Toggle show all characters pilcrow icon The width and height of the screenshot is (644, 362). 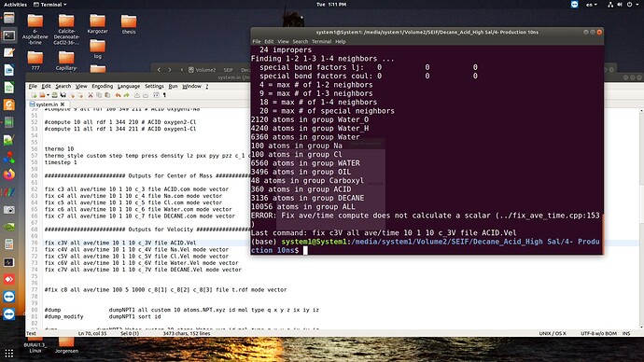[x=164, y=95]
